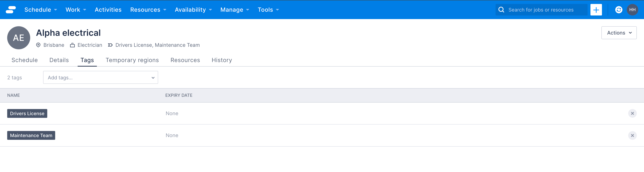Open the Availability menu chevron

click(x=210, y=10)
